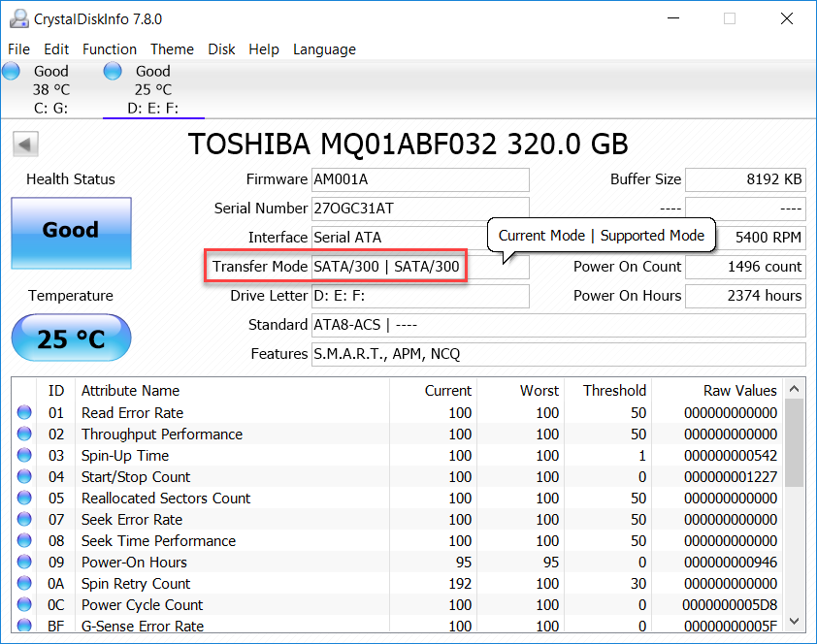This screenshot has width=817, height=644.
Task: Click status orb for Spin-Up Time
Action: click(x=24, y=455)
